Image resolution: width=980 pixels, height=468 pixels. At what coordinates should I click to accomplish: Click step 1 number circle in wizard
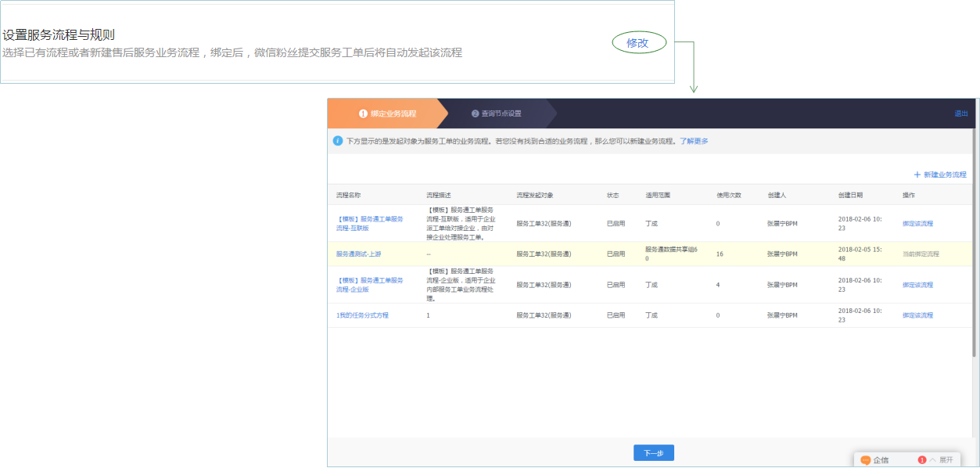(x=363, y=113)
